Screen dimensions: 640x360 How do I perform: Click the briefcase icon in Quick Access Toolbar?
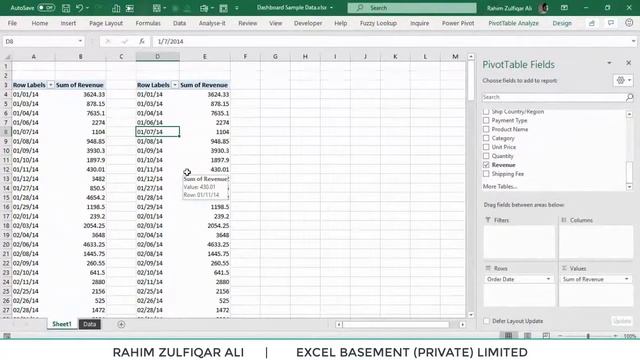(204, 8)
